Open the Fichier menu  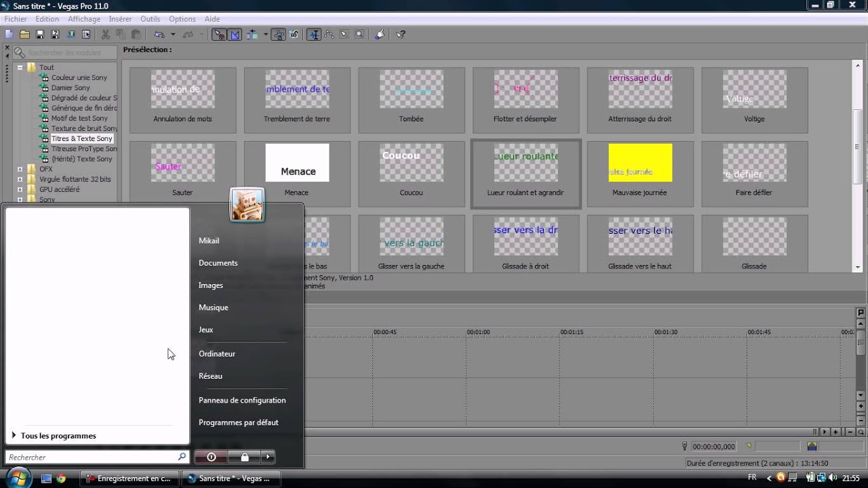tap(16, 19)
